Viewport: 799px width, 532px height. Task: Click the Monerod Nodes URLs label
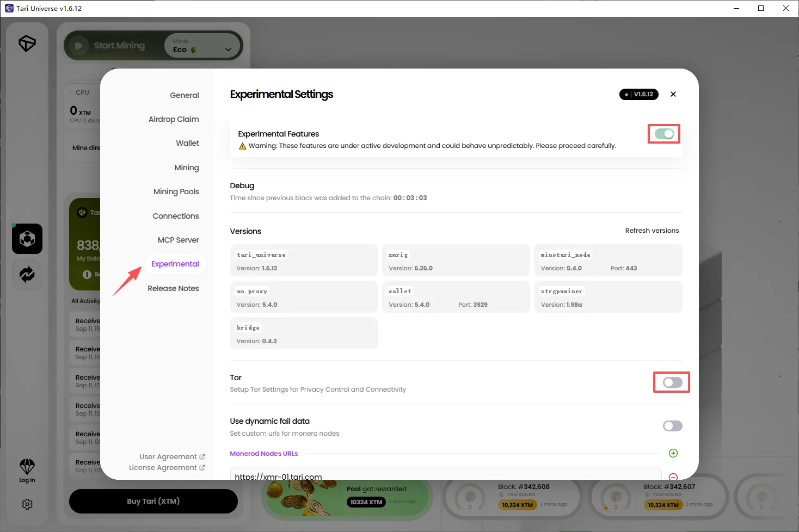[x=264, y=453]
